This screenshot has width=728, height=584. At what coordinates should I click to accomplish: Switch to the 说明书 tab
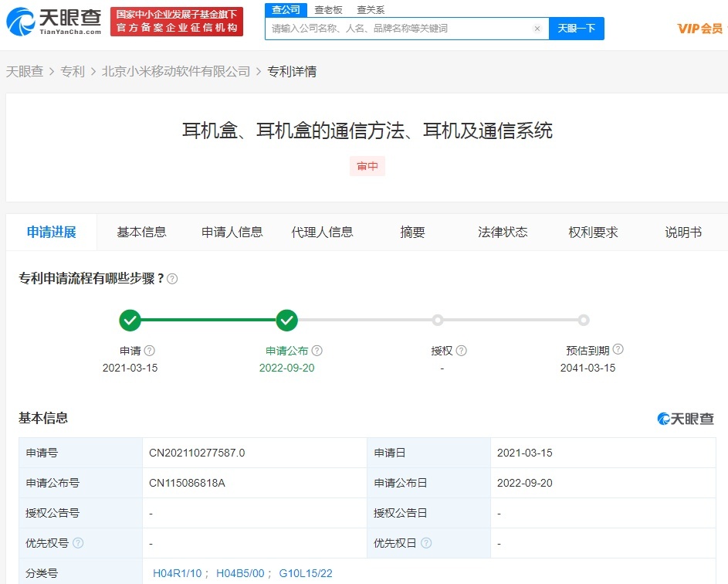(x=683, y=233)
